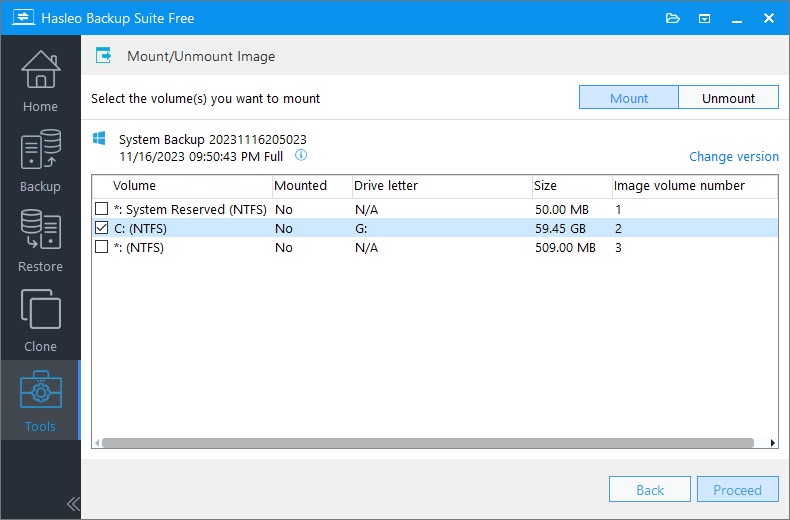Click the Mount/Unmount Image header icon
The height and width of the screenshot is (520, 790).
[104, 56]
